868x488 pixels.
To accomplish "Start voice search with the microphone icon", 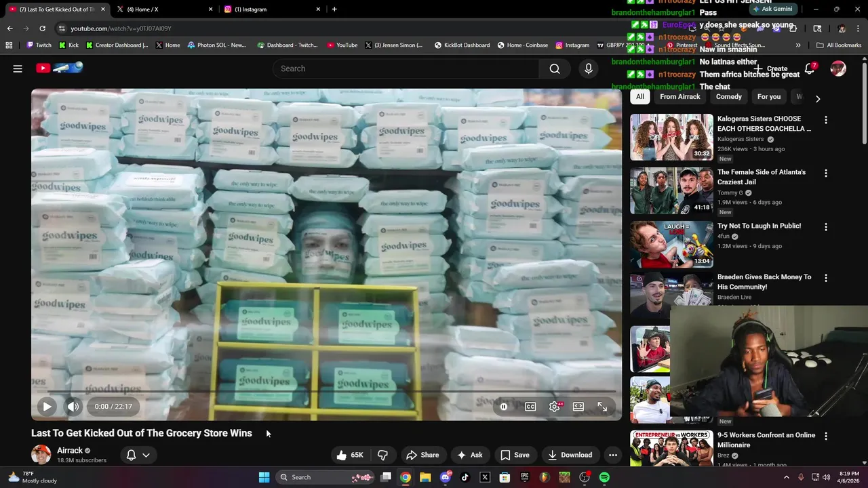I will [589, 68].
